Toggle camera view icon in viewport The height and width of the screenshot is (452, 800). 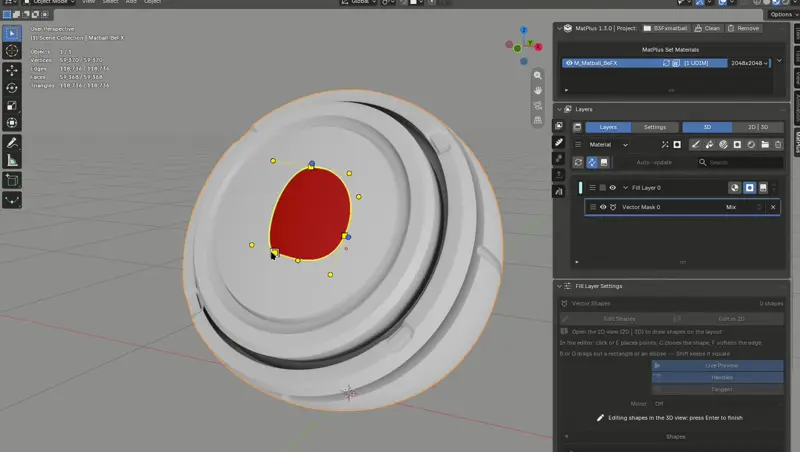click(538, 105)
